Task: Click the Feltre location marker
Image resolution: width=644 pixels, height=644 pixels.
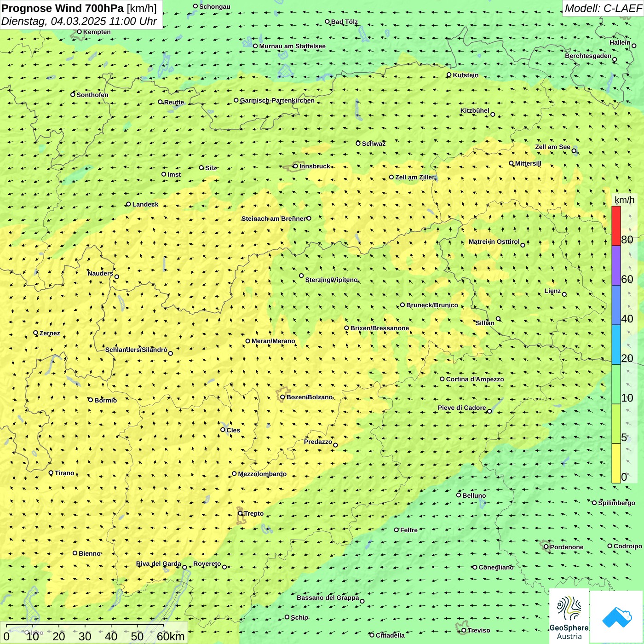Action: (396, 529)
